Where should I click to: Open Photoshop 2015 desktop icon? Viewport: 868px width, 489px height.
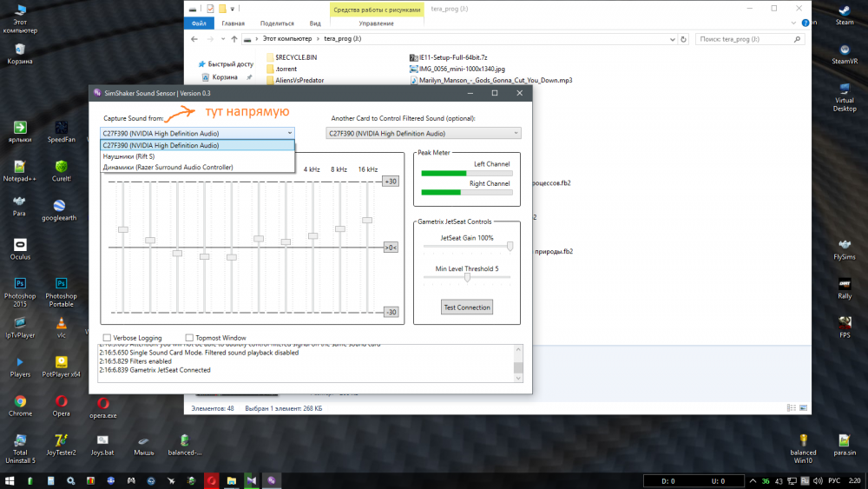tap(20, 292)
